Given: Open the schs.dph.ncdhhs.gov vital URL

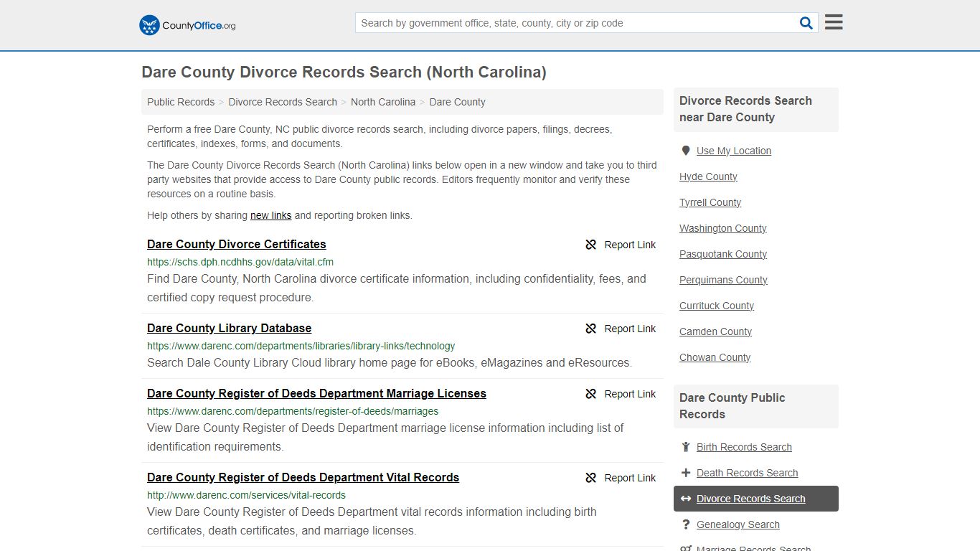Looking at the screenshot, I should [240, 262].
